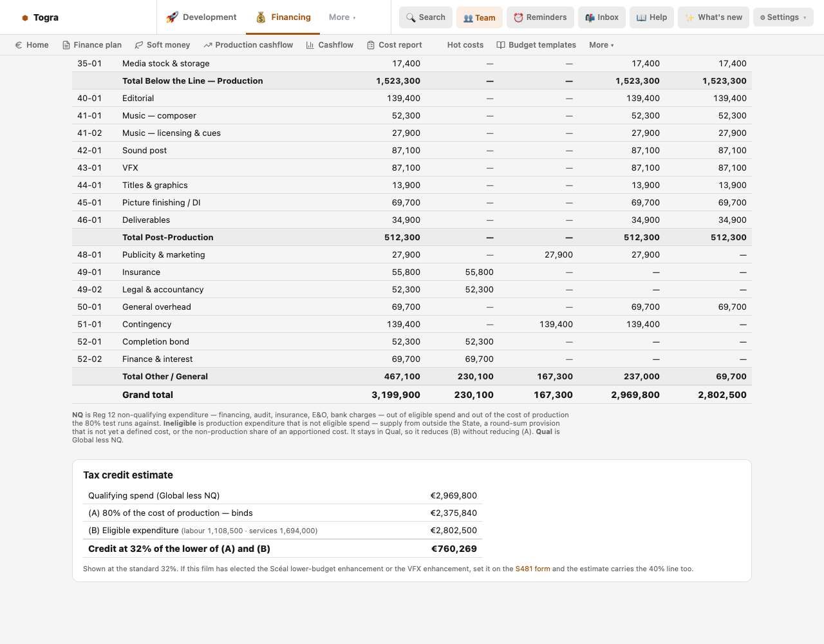Click the mailbox Inbox icon
This screenshot has width=824, height=644.
click(590, 17)
